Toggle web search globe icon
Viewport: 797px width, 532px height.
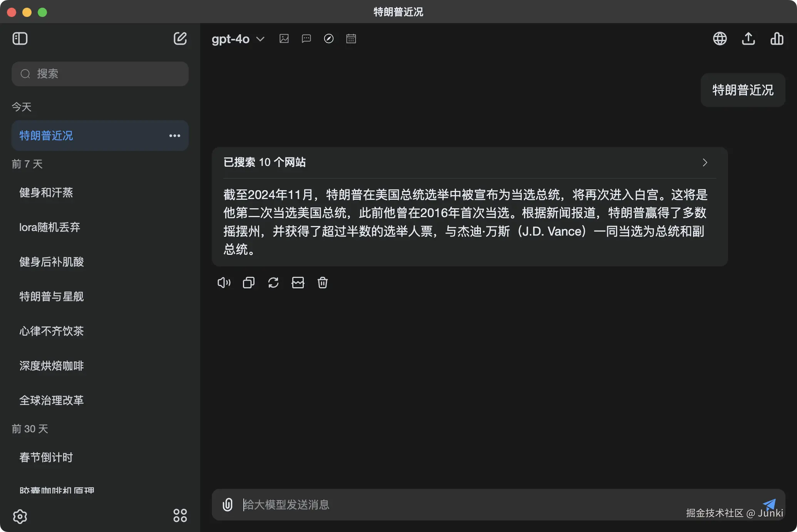720,38
